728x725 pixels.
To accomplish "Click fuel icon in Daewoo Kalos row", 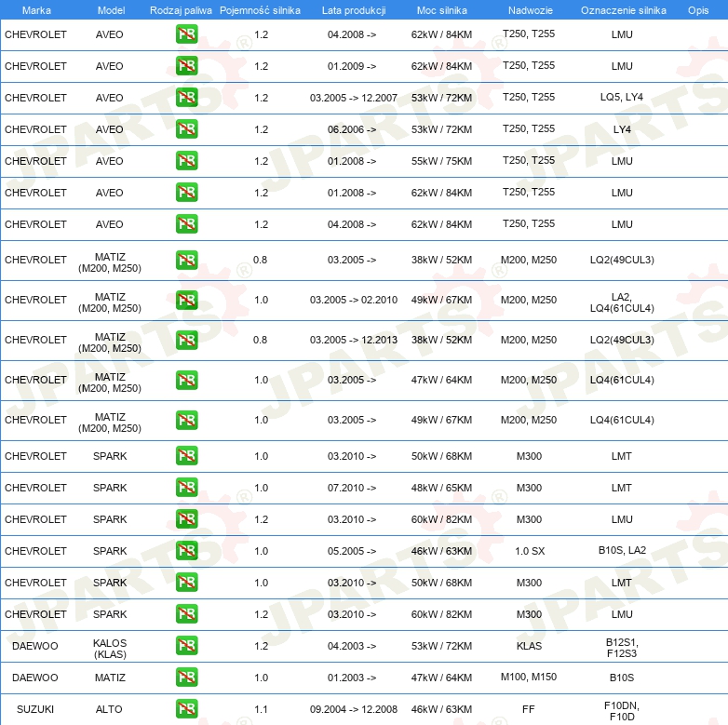I will [x=186, y=646].
